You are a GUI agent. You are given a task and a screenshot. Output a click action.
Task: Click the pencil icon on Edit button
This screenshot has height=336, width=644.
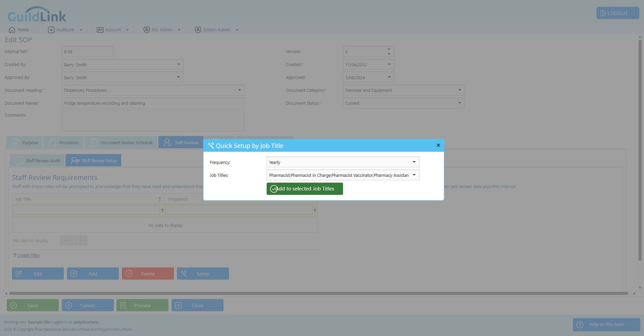pyautogui.click(x=19, y=274)
